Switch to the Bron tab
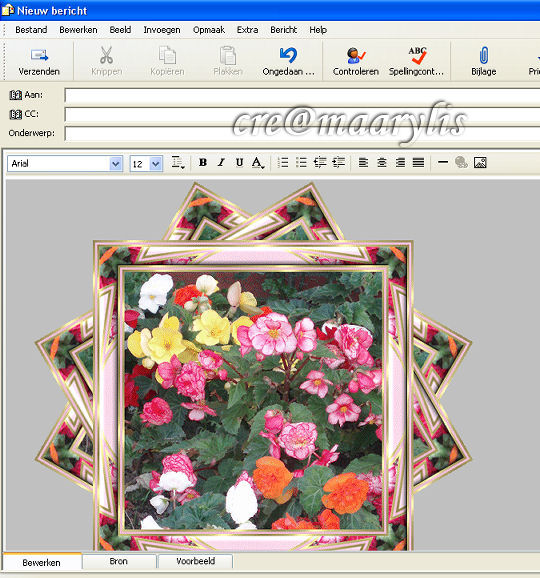Image resolution: width=540 pixels, height=578 pixels. pos(119,561)
